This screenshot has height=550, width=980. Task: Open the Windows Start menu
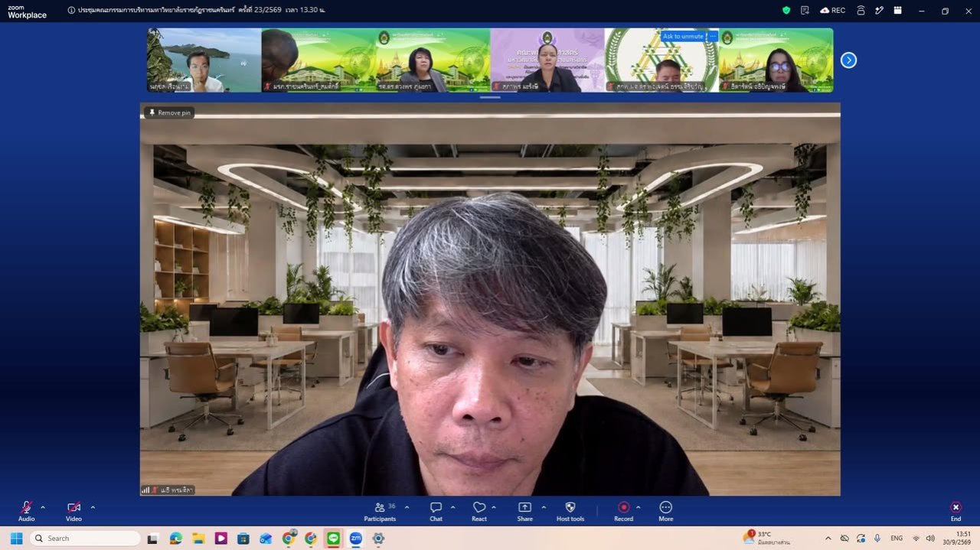coord(16,539)
